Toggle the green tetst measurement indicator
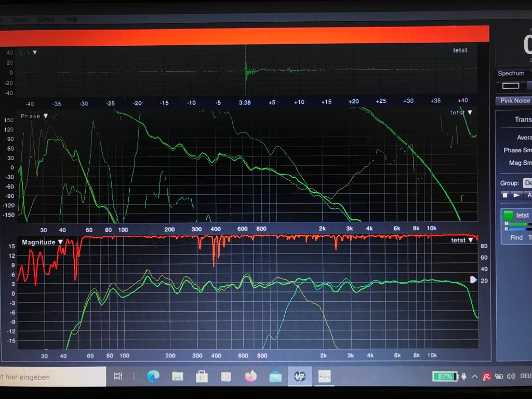 pos(509,215)
